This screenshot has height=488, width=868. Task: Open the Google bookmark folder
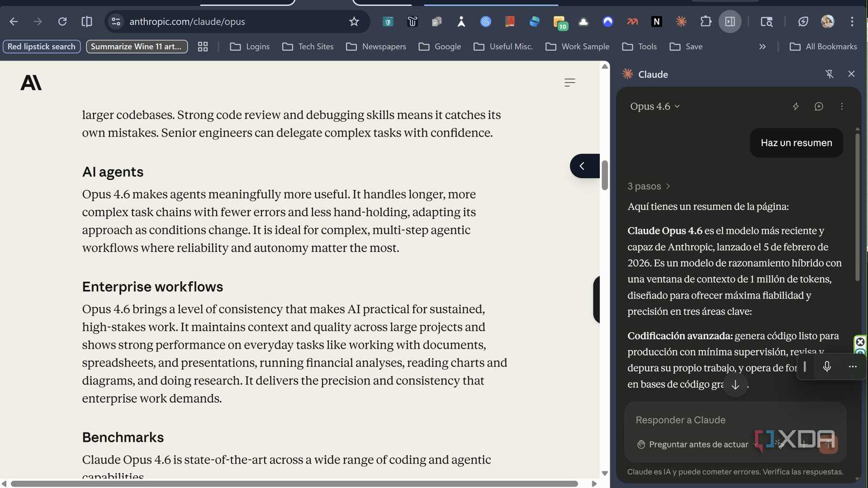(x=440, y=46)
